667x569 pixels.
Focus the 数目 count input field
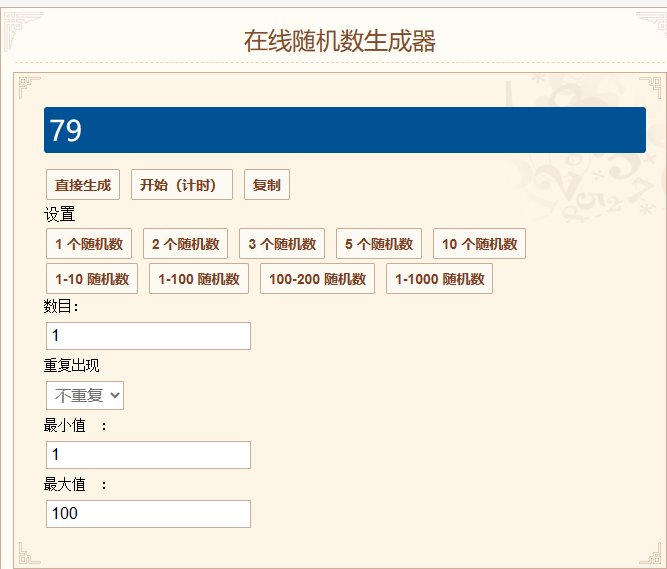[148, 336]
